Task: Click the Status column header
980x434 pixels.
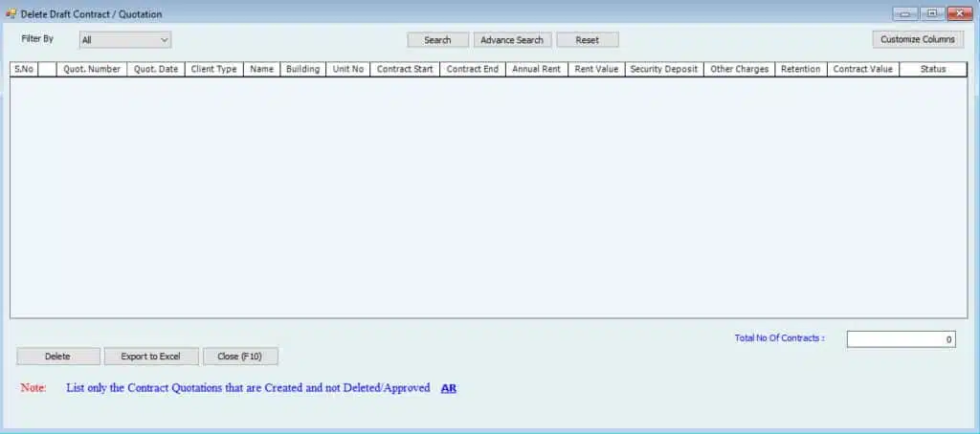Action: point(933,70)
